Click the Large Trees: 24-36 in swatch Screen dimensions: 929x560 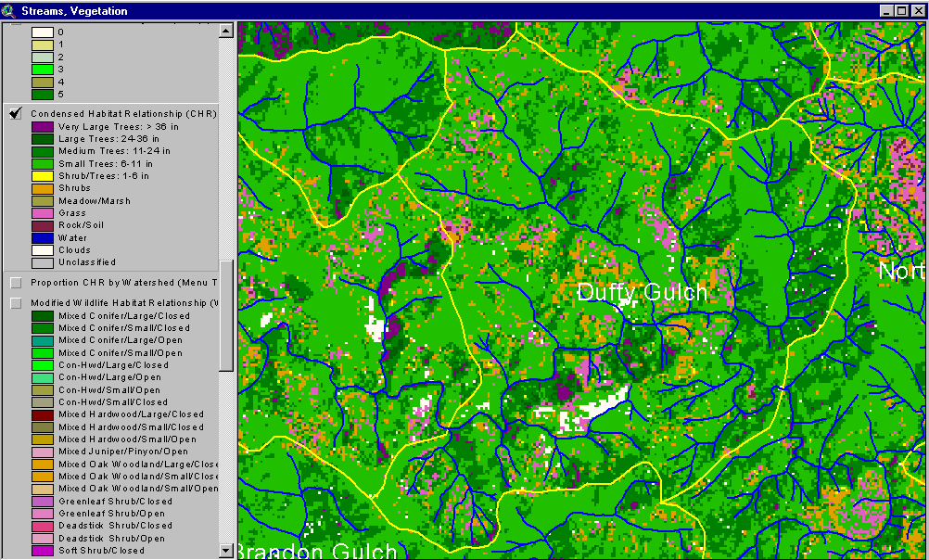coord(43,139)
